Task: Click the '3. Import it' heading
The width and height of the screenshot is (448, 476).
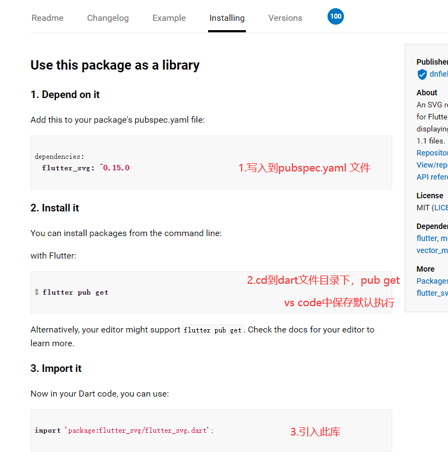Action: [56, 369]
